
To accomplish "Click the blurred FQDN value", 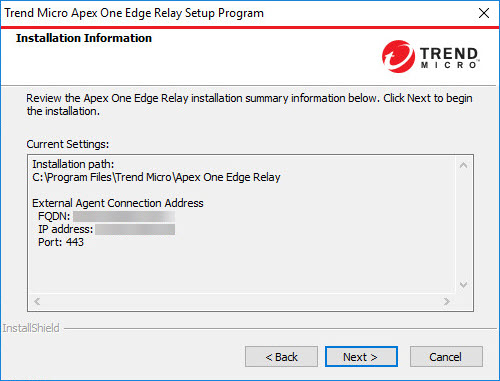I will [124, 216].
